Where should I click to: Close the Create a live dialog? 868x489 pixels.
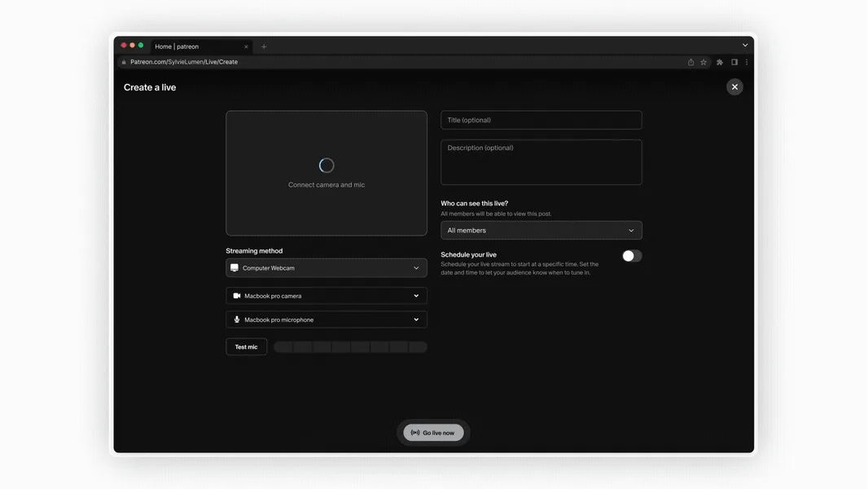point(734,87)
